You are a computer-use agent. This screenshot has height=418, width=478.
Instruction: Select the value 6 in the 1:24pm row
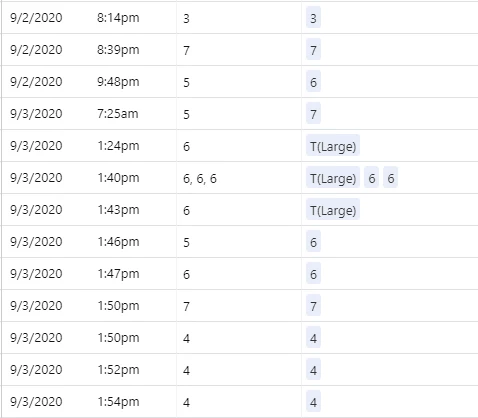coord(186,146)
